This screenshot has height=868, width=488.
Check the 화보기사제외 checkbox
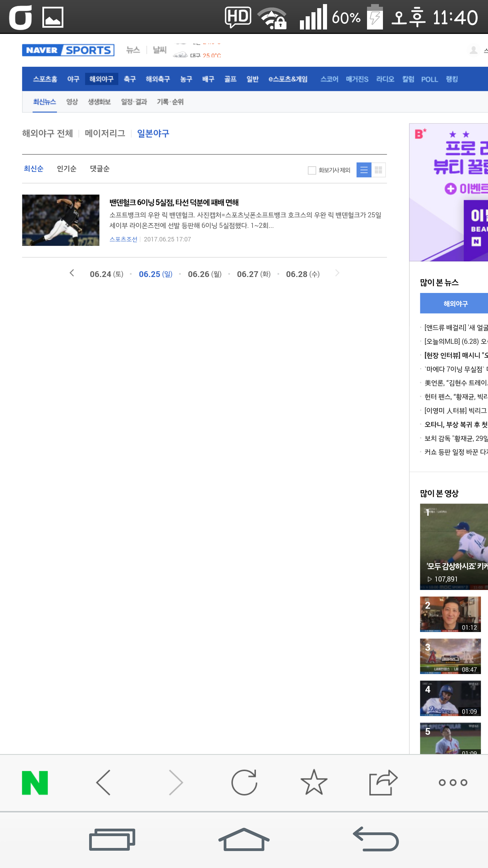[312, 170]
